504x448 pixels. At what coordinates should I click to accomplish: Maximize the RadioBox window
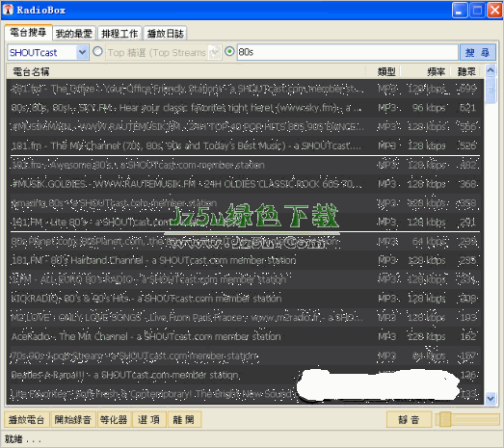[477, 10]
